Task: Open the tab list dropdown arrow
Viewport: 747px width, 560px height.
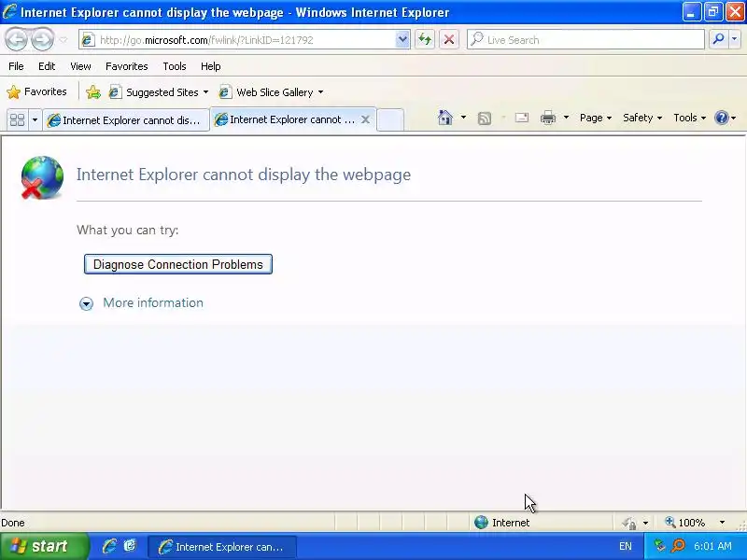Action: pos(35,119)
